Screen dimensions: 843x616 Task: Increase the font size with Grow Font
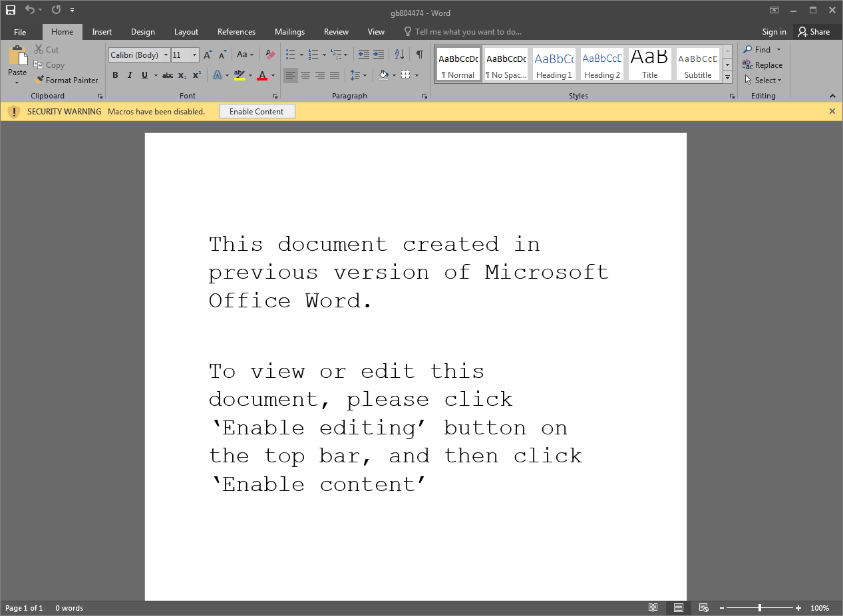[208, 55]
